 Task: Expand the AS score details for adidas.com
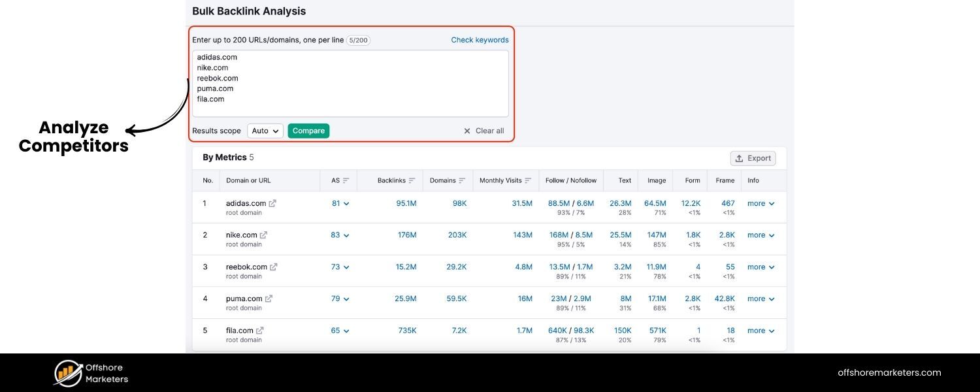pyautogui.click(x=346, y=203)
